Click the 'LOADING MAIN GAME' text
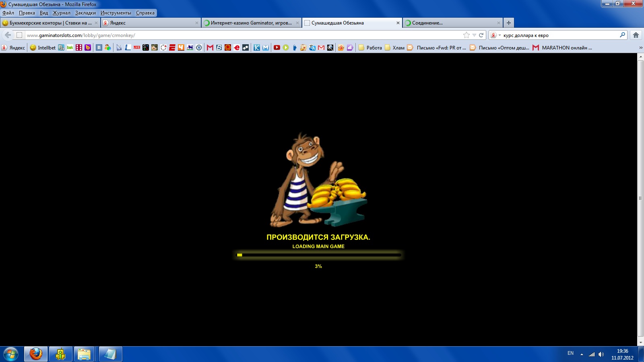 click(x=318, y=246)
